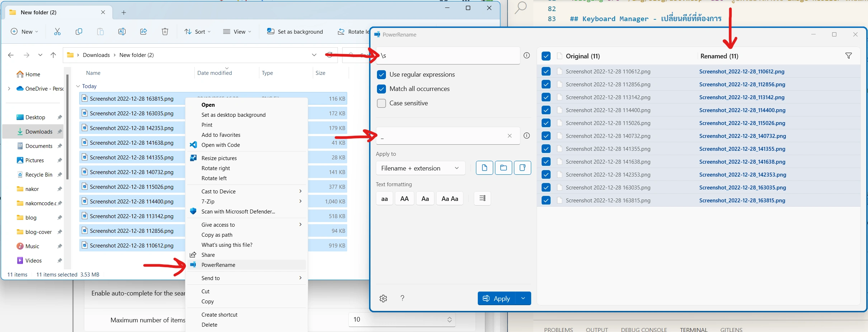Collapse the Today group in file list
The height and width of the screenshot is (332, 868).
tap(78, 86)
